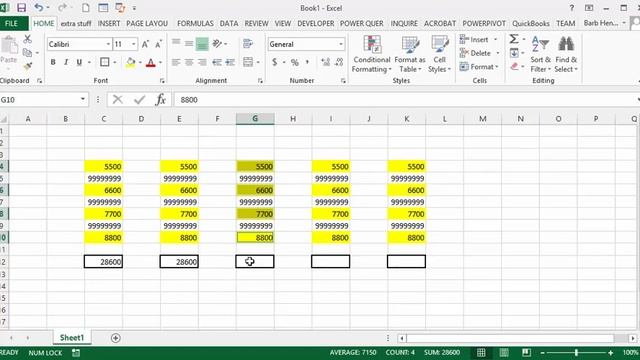Switch to the INSERT tab
The width and height of the screenshot is (640, 360).
109,23
